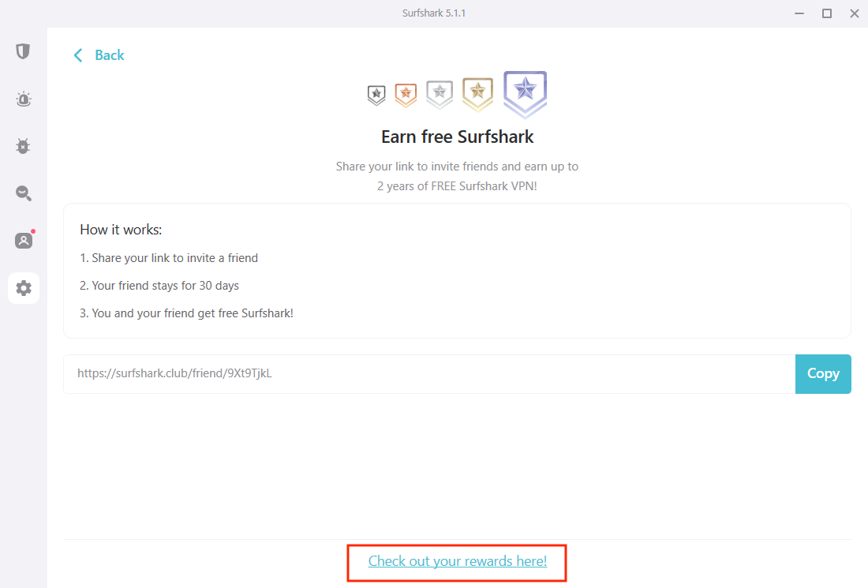868x588 pixels.
Task: Open the Antivirus bug section in sidebar
Action: (23, 146)
